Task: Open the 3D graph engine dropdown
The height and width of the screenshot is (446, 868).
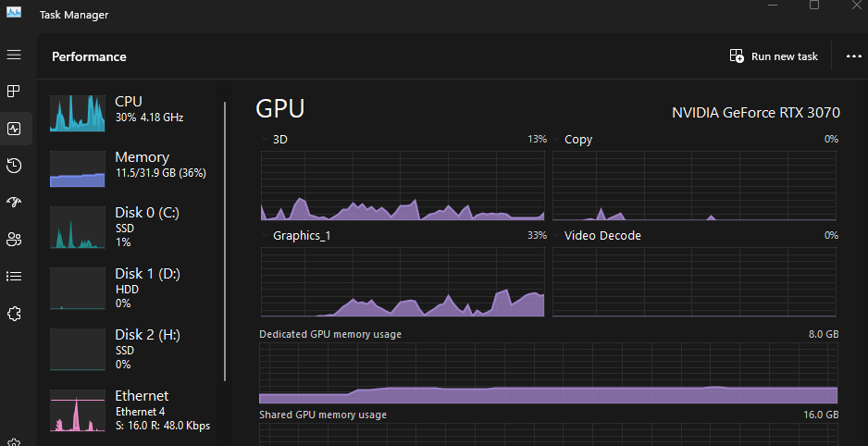Action: coord(267,139)
